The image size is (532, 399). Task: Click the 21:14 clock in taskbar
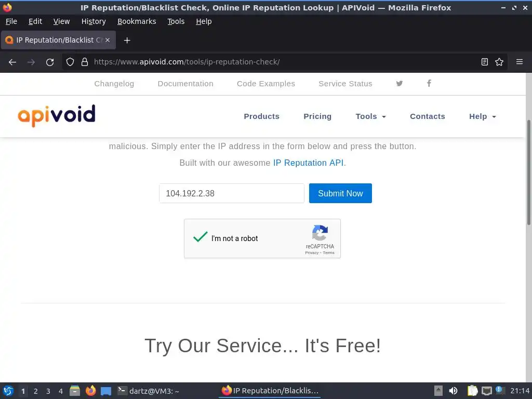click(520, 391)
